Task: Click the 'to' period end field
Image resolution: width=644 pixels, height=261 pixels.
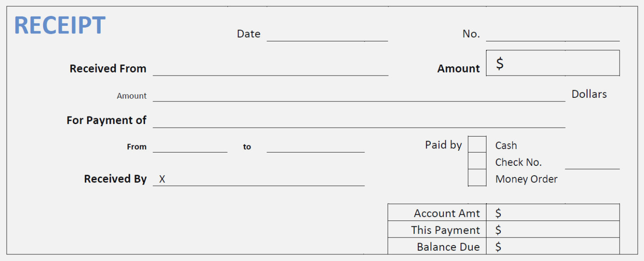Action: point(316,146)
